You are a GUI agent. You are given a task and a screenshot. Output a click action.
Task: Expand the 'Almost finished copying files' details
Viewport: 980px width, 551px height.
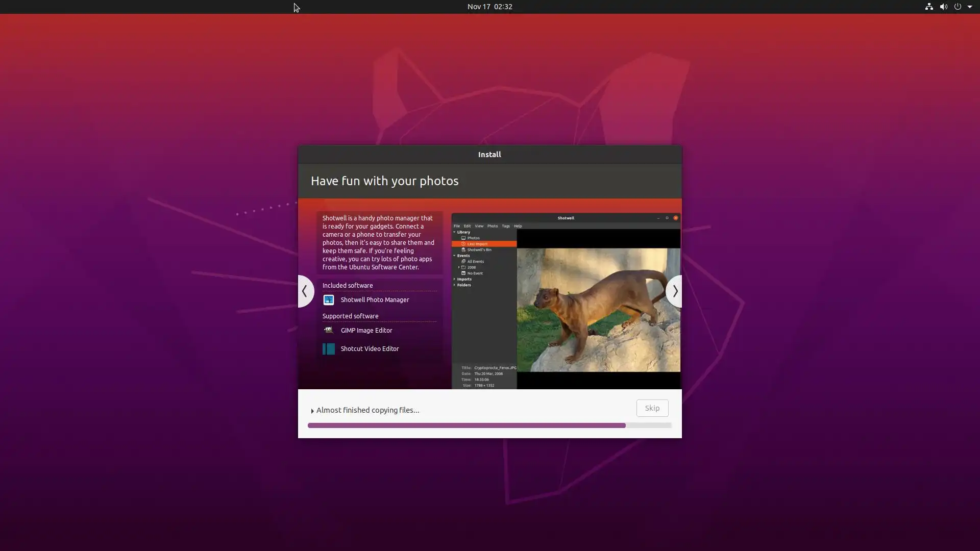pos(312,411)
